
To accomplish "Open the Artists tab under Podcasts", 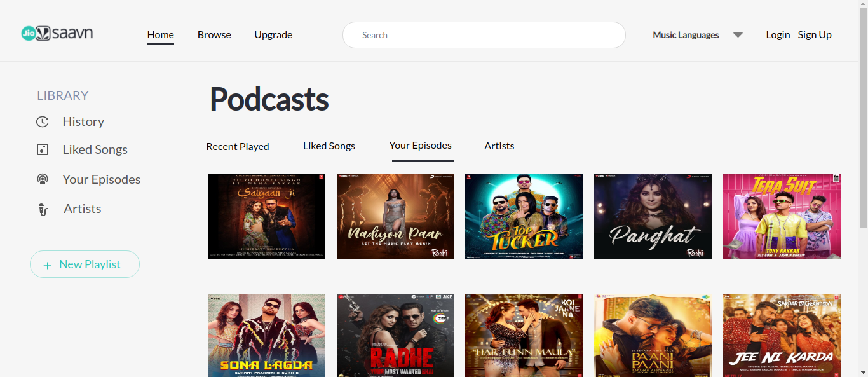I will [x=499, y=146].
